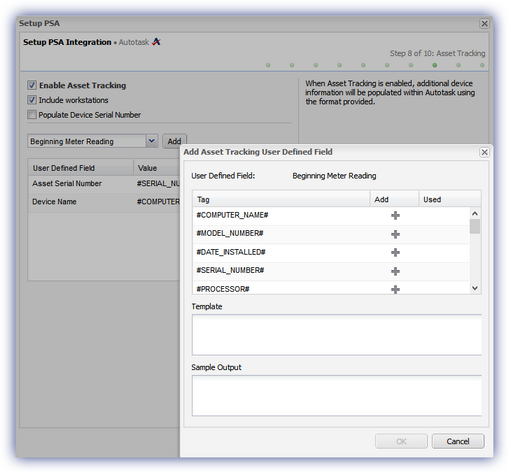
Task: Sort by the Tag column header
Action: point(281,199)
